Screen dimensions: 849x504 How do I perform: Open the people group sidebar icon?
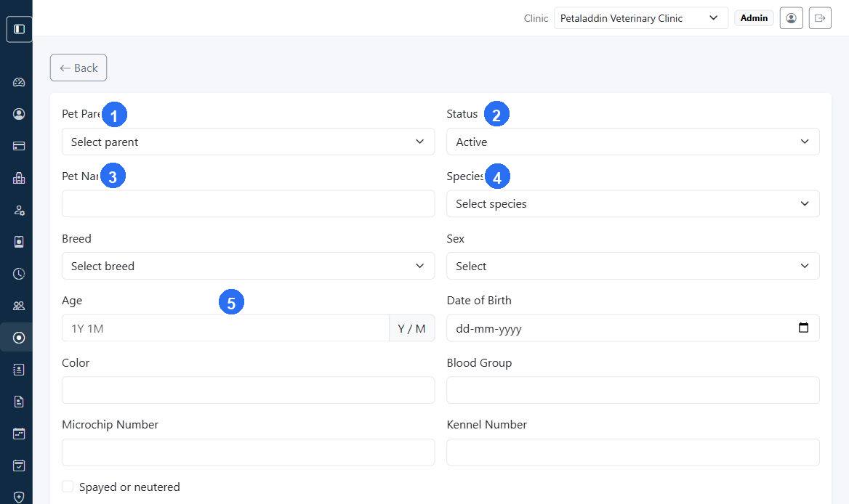pos(19,306)
